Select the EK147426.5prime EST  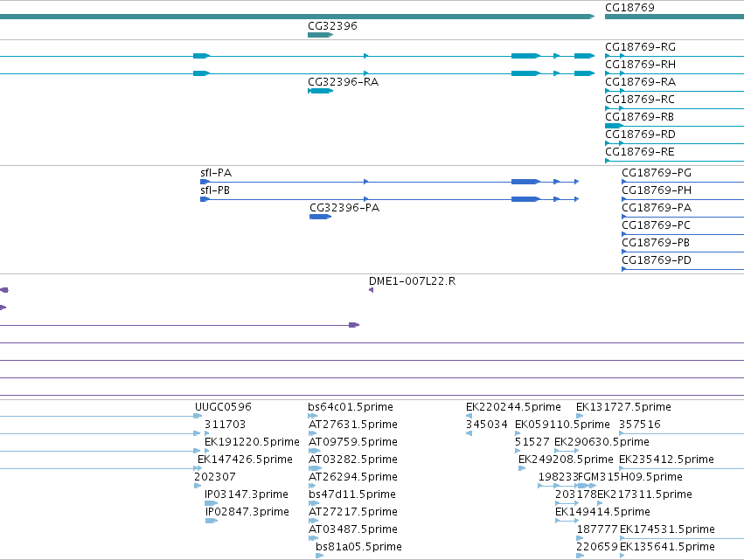coord(245,460)
